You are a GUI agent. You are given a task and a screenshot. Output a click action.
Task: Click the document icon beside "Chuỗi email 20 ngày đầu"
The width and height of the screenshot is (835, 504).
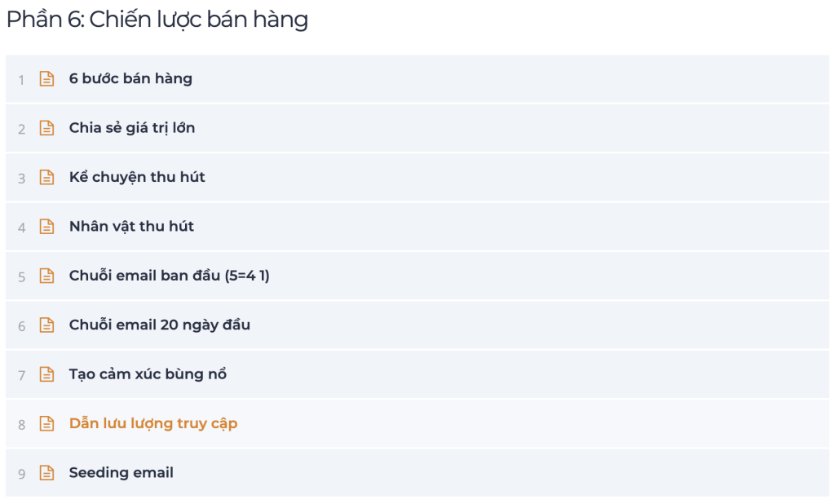click(47, 325)
